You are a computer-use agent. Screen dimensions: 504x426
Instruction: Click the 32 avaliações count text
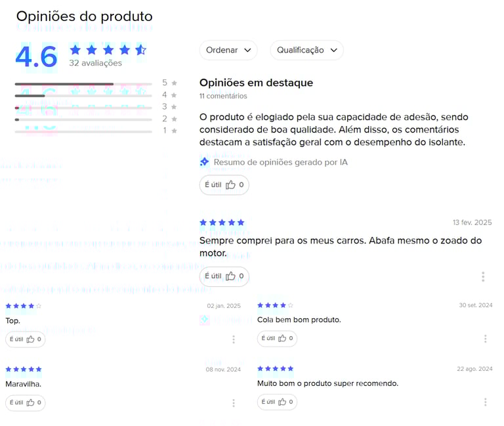click(x=95, y=63)
